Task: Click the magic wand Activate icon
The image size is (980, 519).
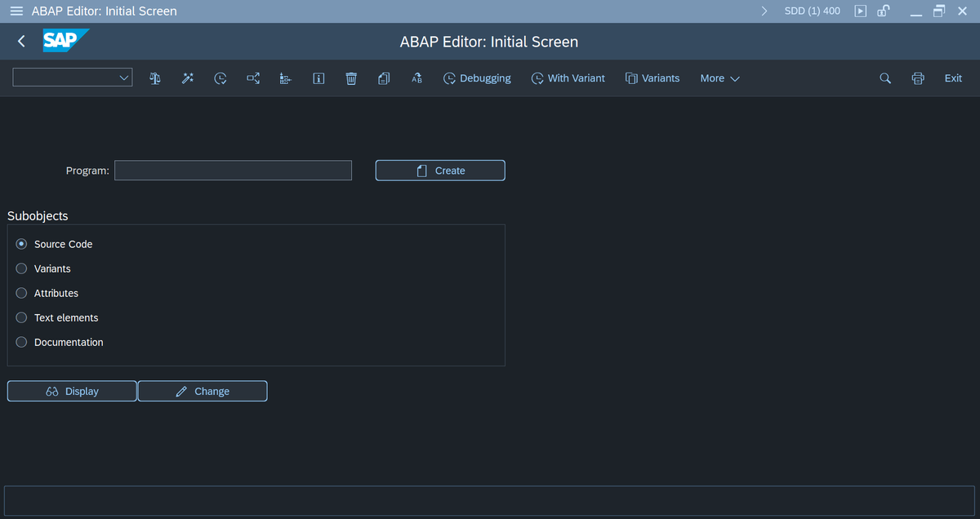Action: coord(188,78)
